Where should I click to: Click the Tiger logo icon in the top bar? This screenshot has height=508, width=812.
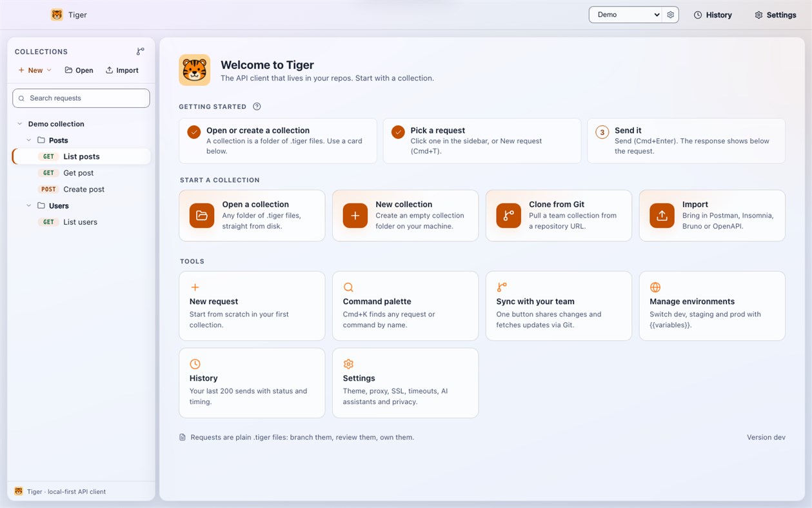tap(57, 15)
